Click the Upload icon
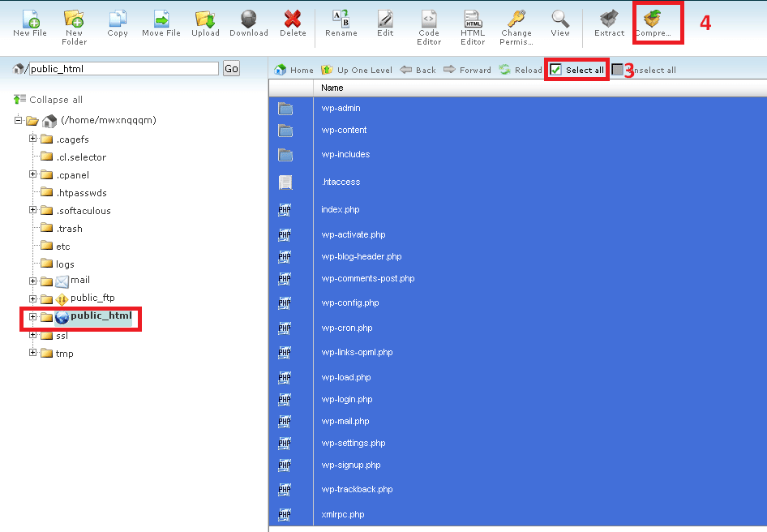 pyautogui.click(x=205, y=19)
